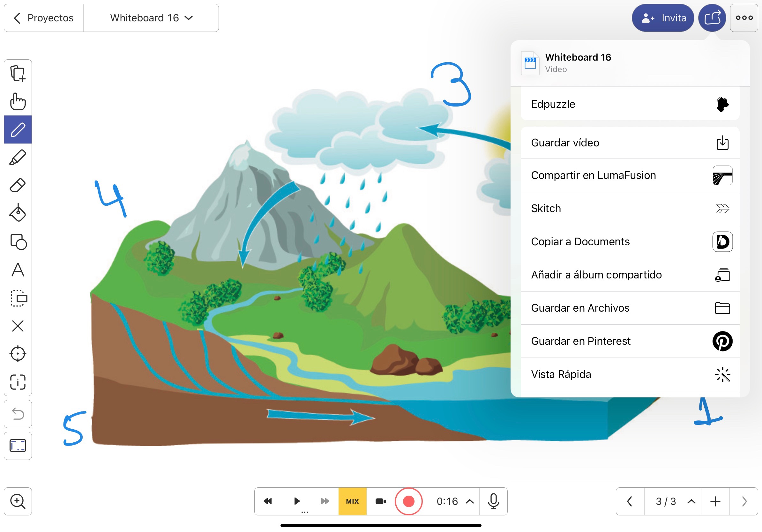Viewport: 762px width, 532px height.
Task: Select the highlighter marker tool
Action: 18,157
